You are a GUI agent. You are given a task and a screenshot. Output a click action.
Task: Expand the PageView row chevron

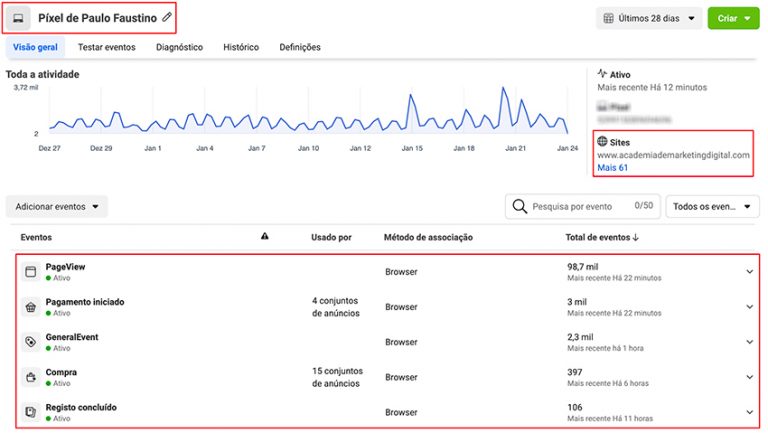(749, 271)
